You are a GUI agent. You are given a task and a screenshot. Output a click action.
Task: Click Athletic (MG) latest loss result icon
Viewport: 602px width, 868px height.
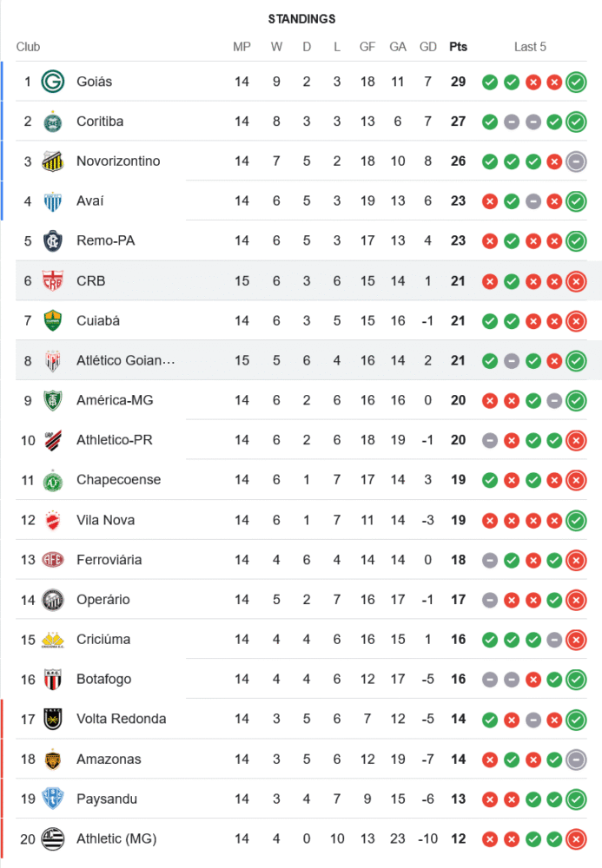(x=575, y=839)
